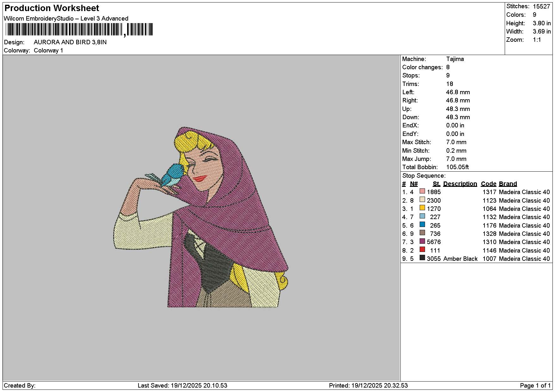Click the Machine value "Tajima"

455,59
